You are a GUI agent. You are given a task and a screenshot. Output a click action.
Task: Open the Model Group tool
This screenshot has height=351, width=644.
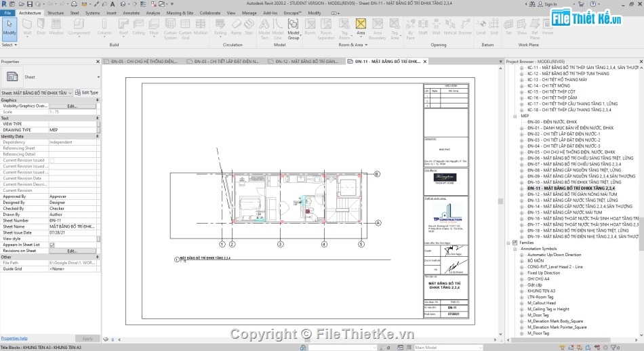(294, 28)
